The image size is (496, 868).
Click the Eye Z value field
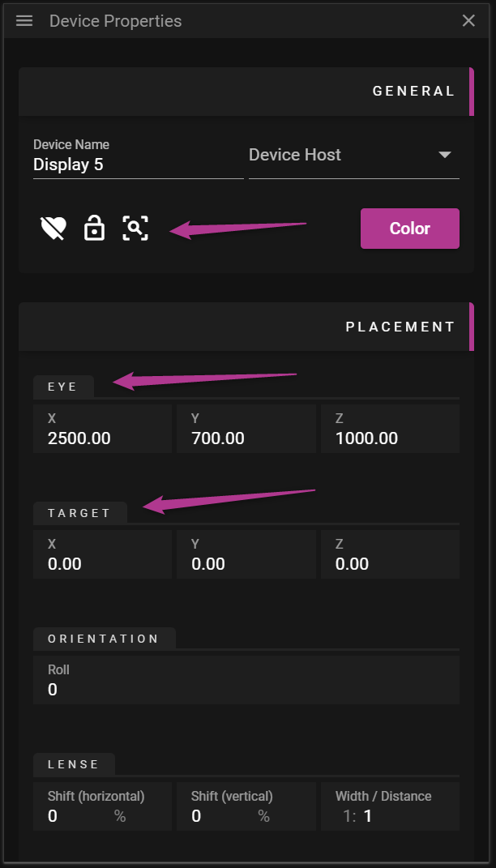390,438
